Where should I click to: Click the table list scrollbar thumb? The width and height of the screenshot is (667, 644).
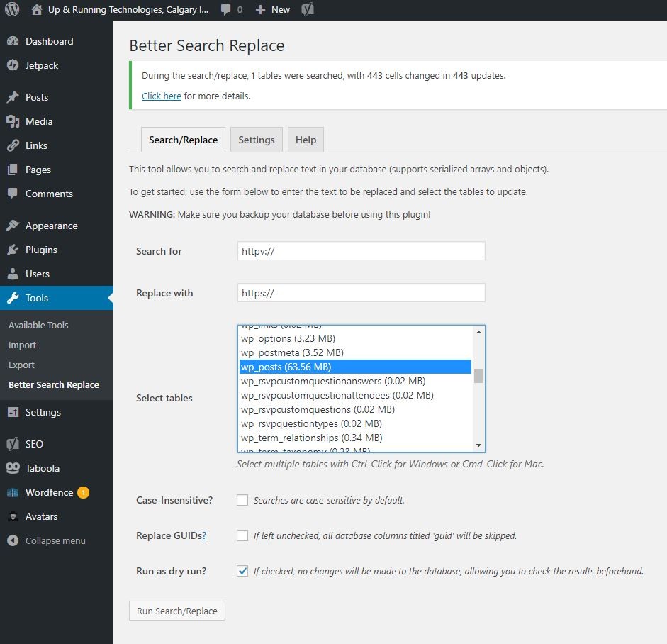click(x=478, y=376)
